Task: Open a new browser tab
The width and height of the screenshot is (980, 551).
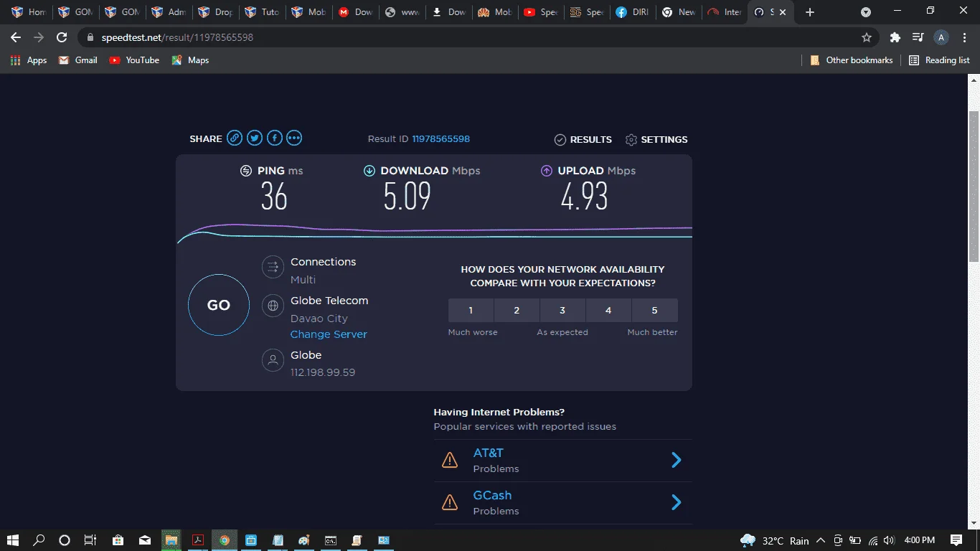Action: click(x=810, y=12)
